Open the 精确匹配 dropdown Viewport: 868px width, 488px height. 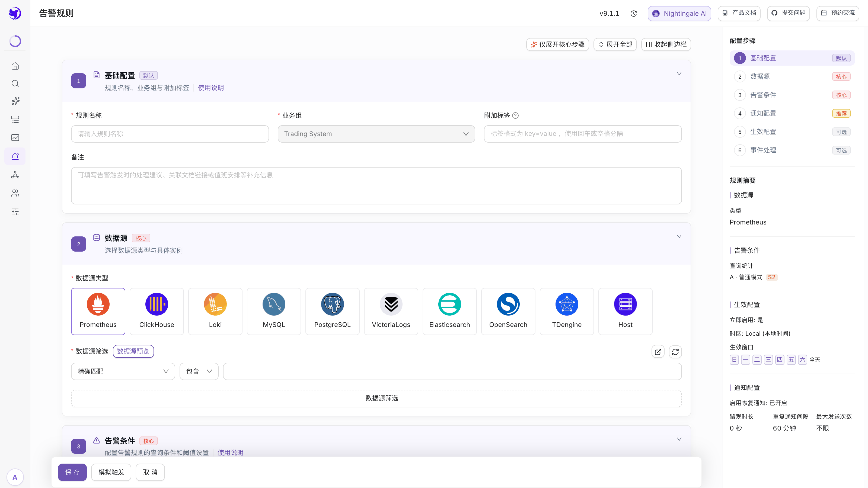tap(123, 371)
